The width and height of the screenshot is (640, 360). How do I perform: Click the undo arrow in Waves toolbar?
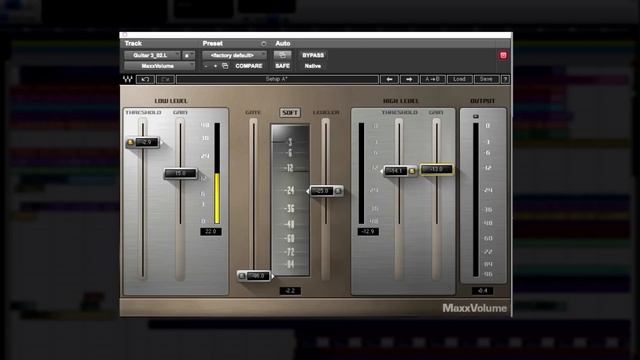(x=145, y=79)
